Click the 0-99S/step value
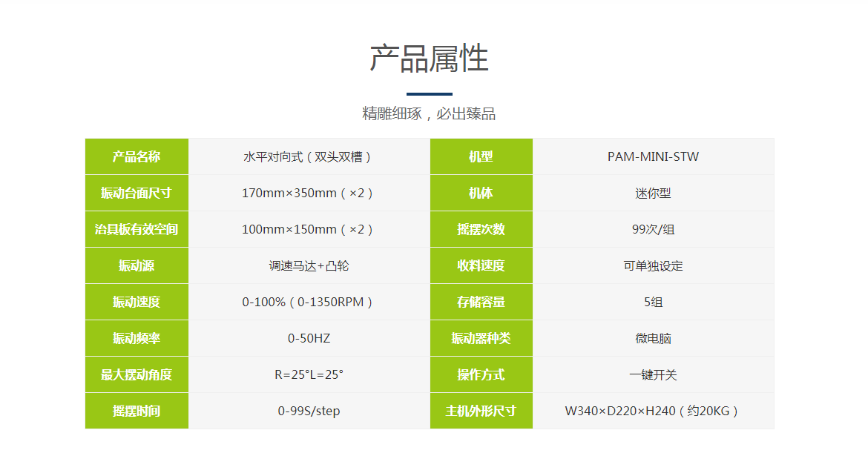The height and width of the screenshot is (476, 868). click(x=309, y=411)
